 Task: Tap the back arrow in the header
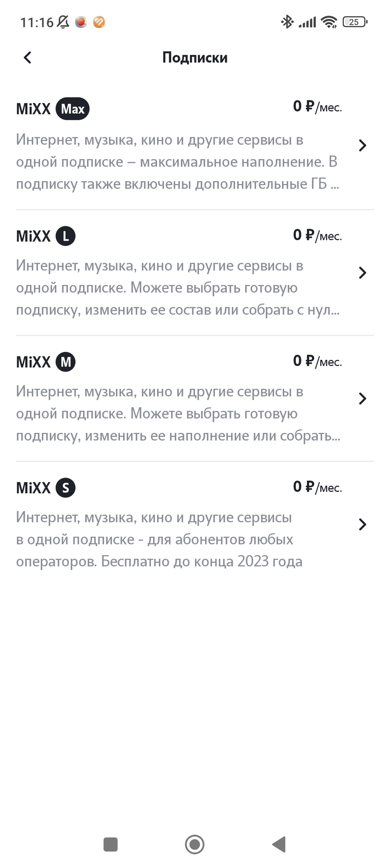[x=27, y=57]
